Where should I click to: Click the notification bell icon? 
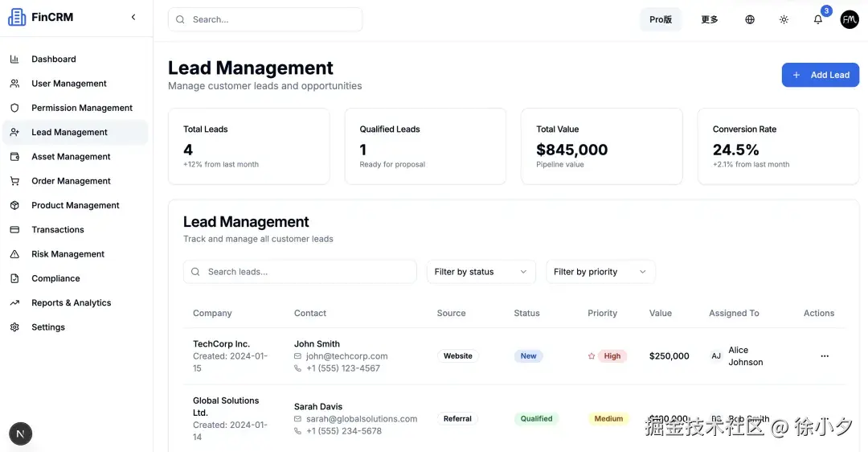pyautogui.click(x=818, y=19)
